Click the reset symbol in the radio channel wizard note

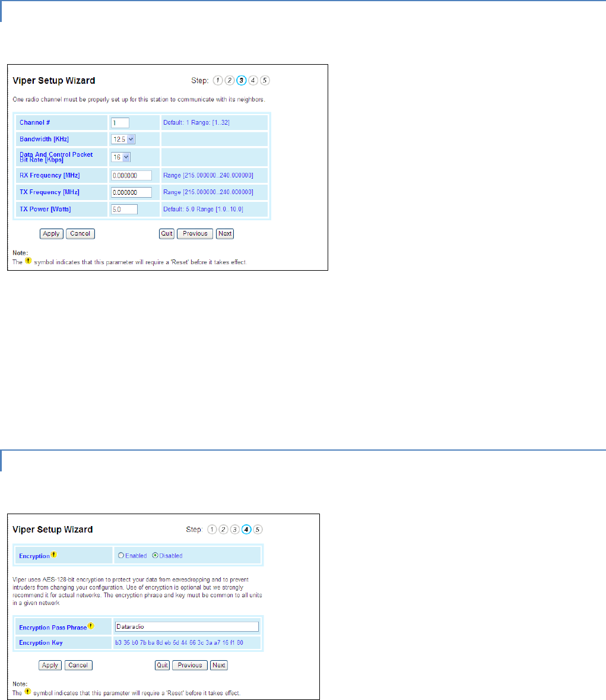pos(28,261)
